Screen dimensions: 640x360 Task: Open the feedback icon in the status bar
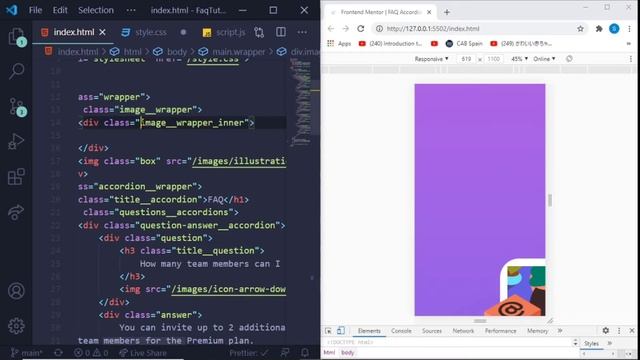(x=285, y=353)
